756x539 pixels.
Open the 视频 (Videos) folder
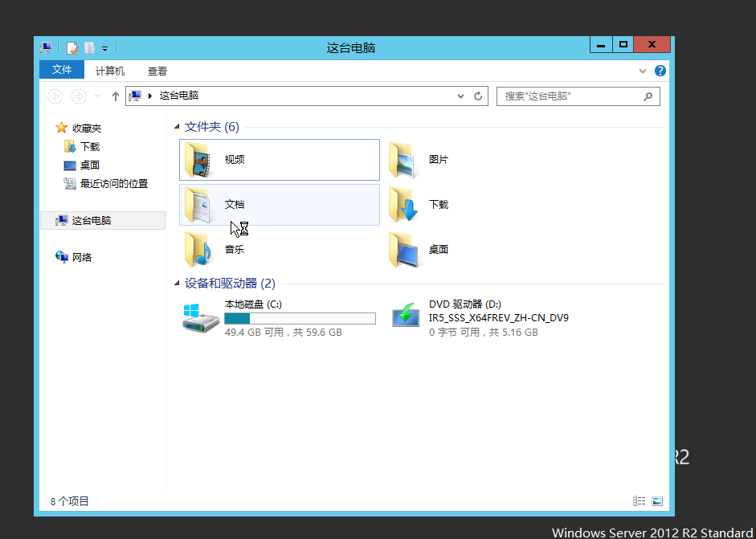pyautogui.click(x=235, y=158)
